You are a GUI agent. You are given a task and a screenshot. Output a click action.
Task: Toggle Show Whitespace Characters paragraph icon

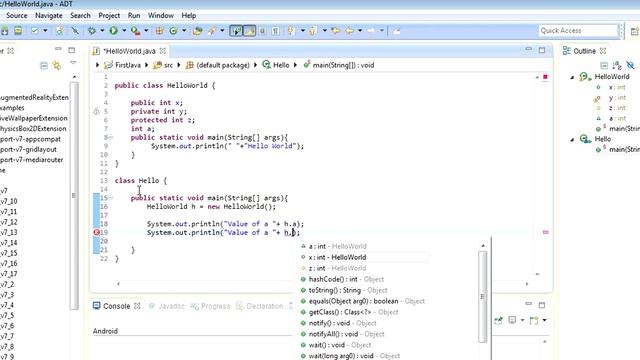(x=276, y=31)
